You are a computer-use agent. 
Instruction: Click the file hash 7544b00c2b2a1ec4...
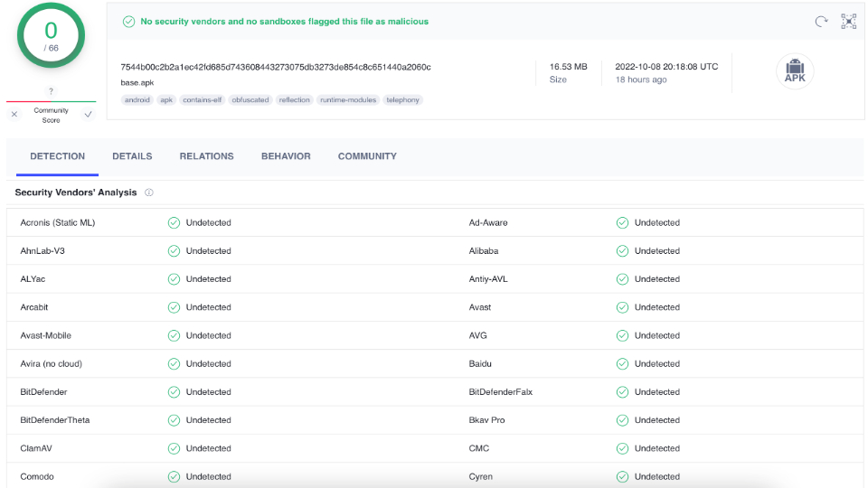276,67
